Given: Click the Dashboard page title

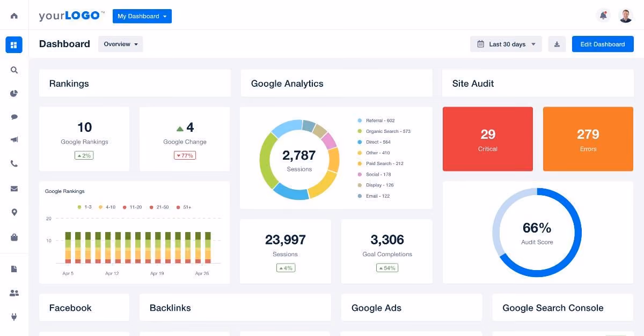Looking at the screenshot, I should [64, 44].
